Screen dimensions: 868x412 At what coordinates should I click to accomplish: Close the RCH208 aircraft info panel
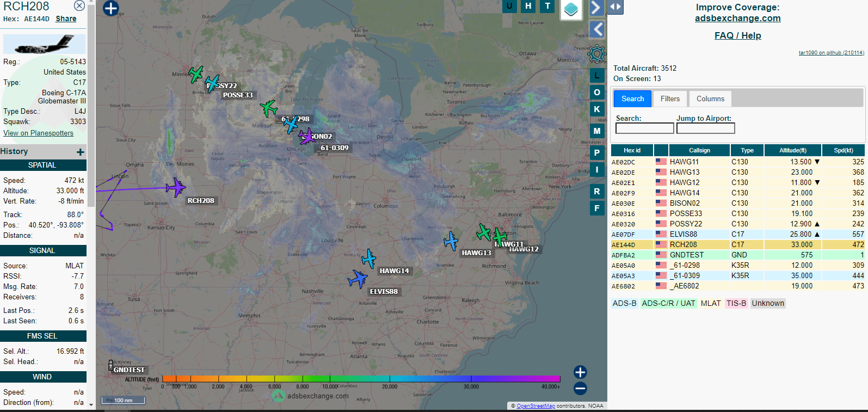pyautogui.click(x=79, y=5)
